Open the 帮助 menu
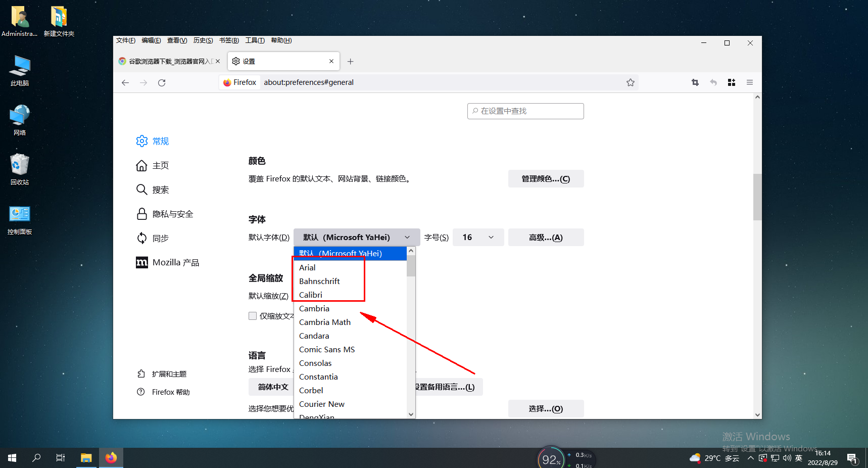The width and height of the screenshot is (868, 468). pyautogui.click(x=281, y=40)
